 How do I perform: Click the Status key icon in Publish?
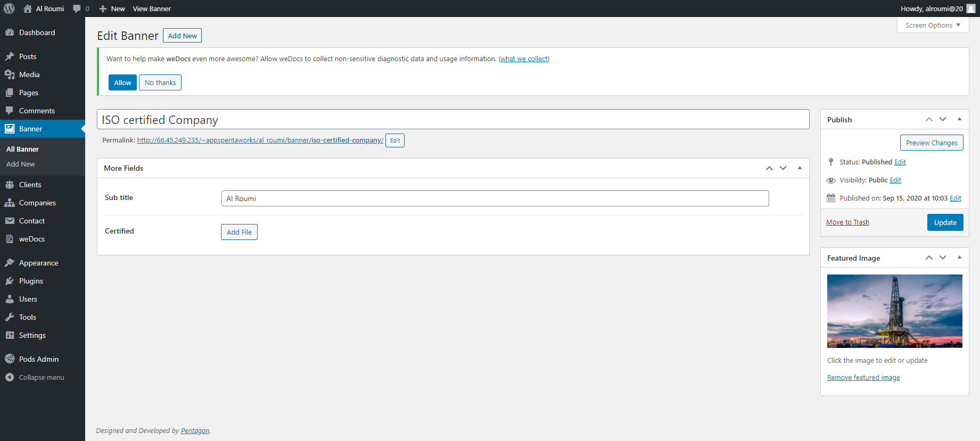[x=831, y=162]
